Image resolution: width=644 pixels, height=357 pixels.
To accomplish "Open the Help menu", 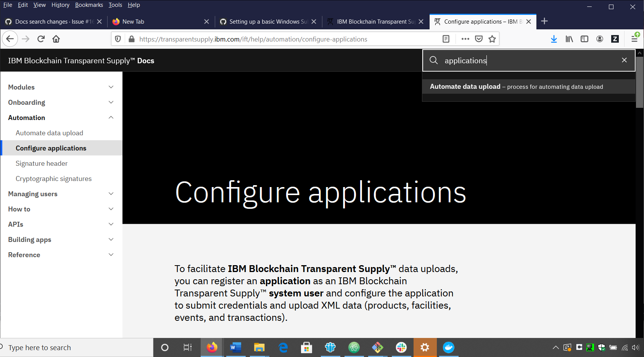I will 134,5.
